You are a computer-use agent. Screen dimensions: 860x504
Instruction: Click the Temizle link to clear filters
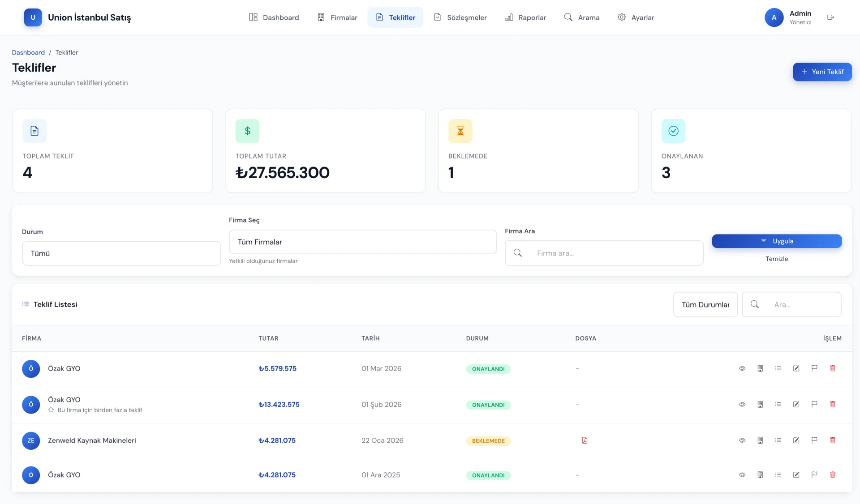tap(777, 259)
